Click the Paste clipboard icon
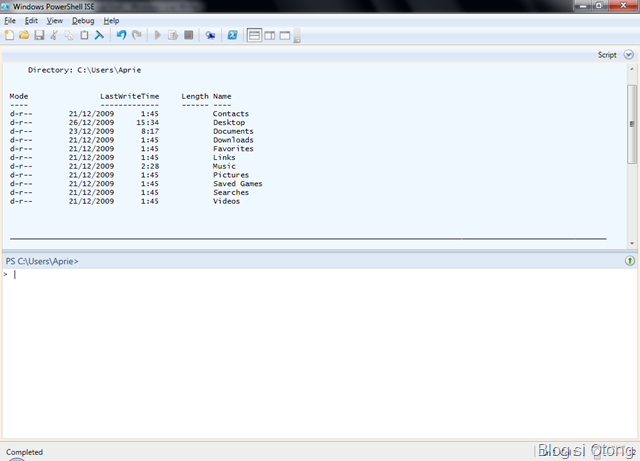Image resolution: width=640 pixels, height=461 pixels. coord(84,36)
